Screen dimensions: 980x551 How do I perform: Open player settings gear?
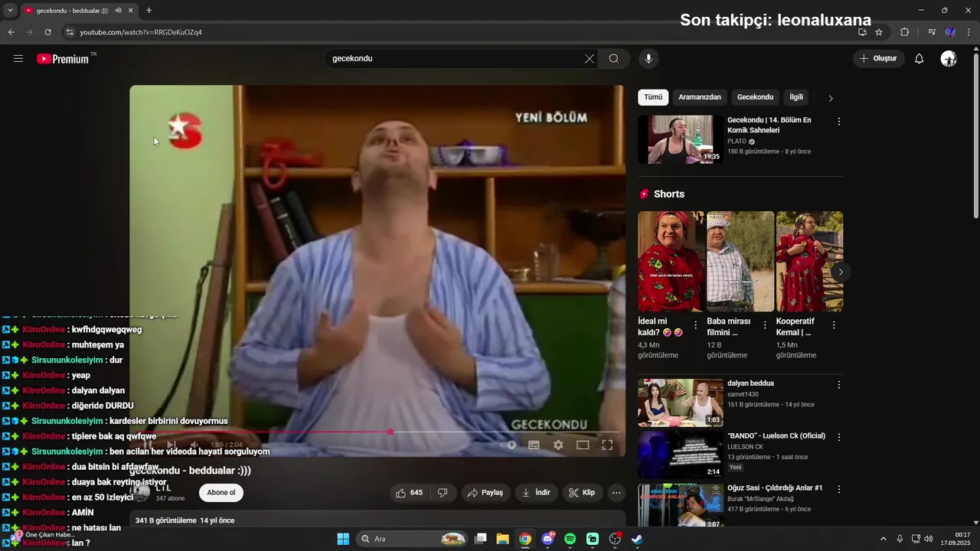[x=558, y=445]
